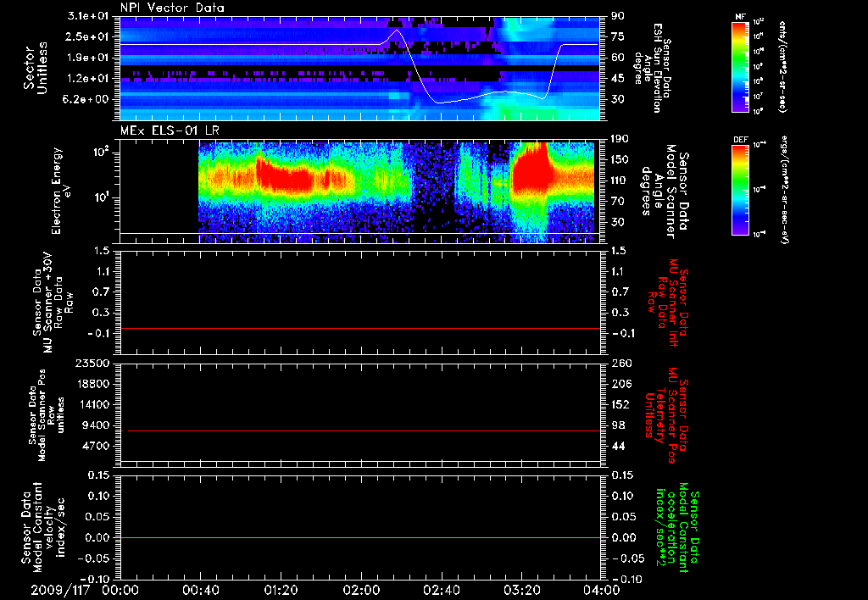
Task: Click the 01:20 time axis label
Action: [281, 590]
